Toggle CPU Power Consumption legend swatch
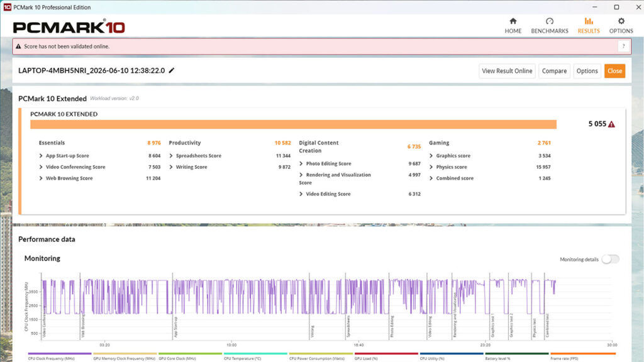The image size is (644, 362). [x=321, y=353]
